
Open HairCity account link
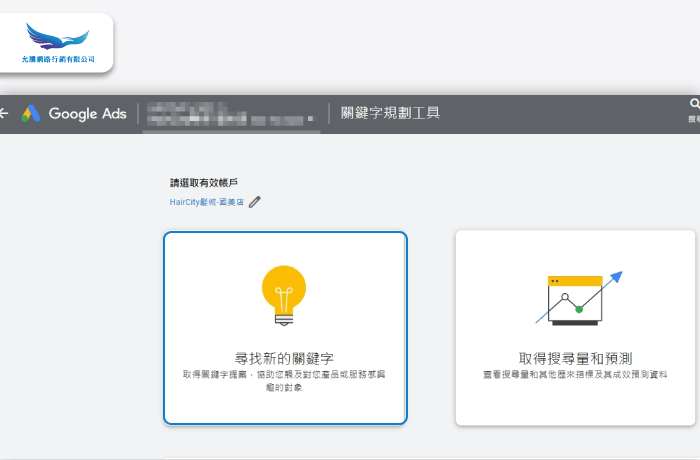207,202
